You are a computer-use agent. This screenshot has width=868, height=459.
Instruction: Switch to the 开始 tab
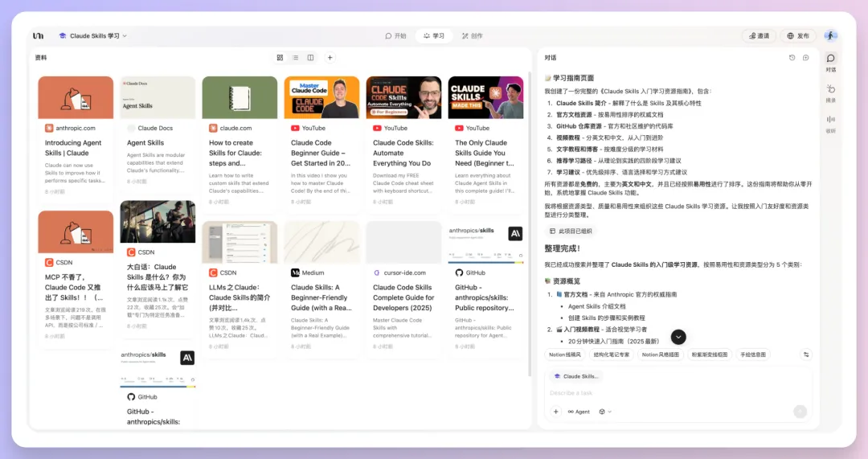click(395, 36)
